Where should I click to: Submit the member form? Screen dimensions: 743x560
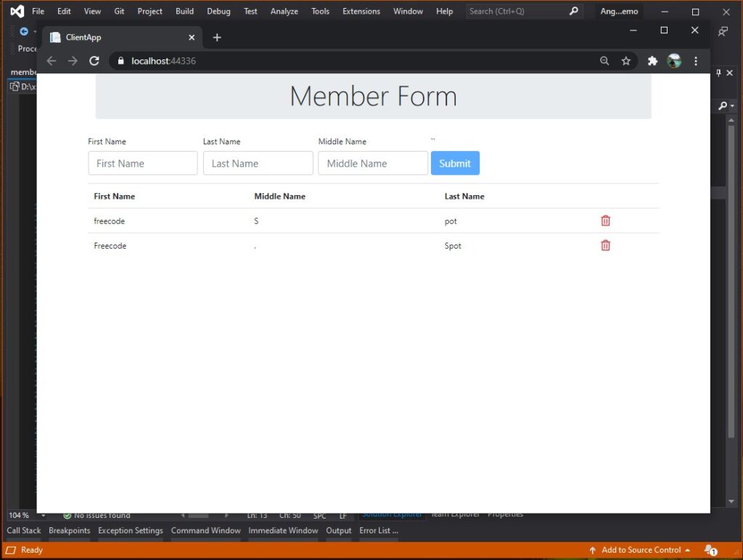pyautogui.click(x=455, y=163)
